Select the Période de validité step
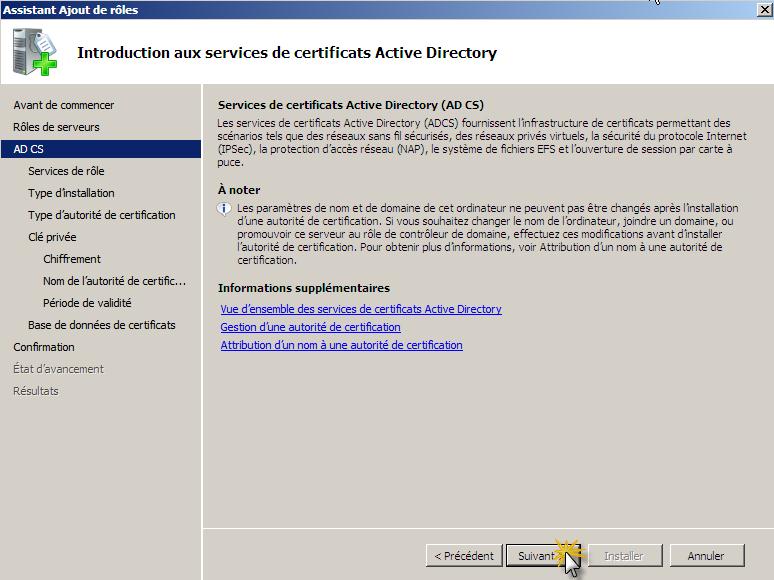 coord(87,303)
